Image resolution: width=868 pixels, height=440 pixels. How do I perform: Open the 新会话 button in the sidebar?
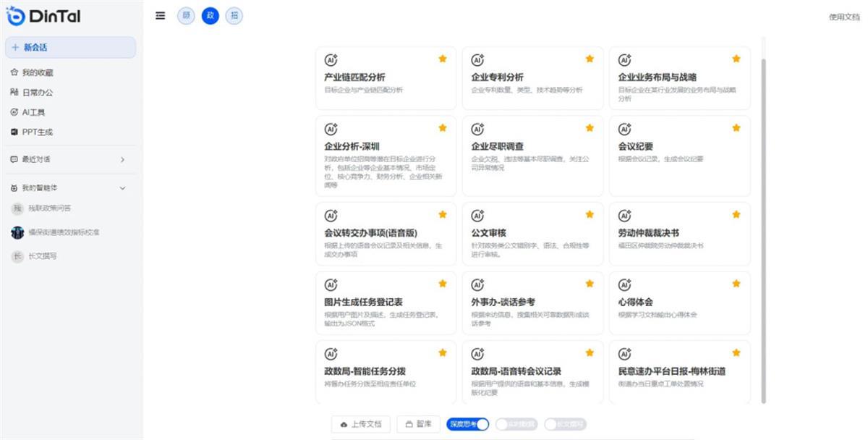(x=69, y=46)
